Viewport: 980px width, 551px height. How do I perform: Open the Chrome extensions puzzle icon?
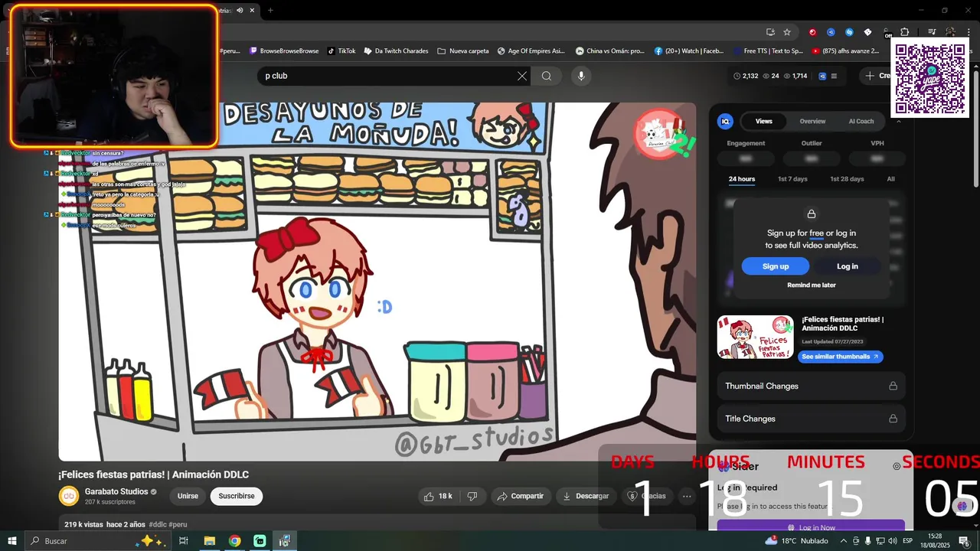905,32
